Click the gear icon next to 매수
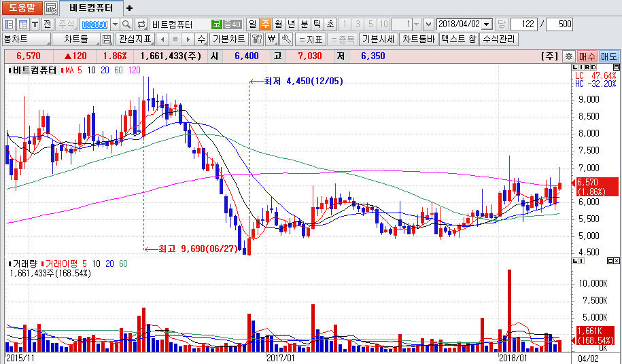Image resolution: width=622 pixels, height=364 pixels. click(570, 56)
